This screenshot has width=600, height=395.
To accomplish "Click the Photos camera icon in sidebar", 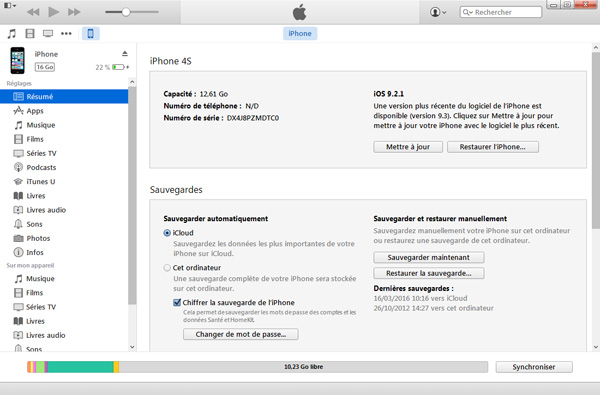I will point(18,238).
